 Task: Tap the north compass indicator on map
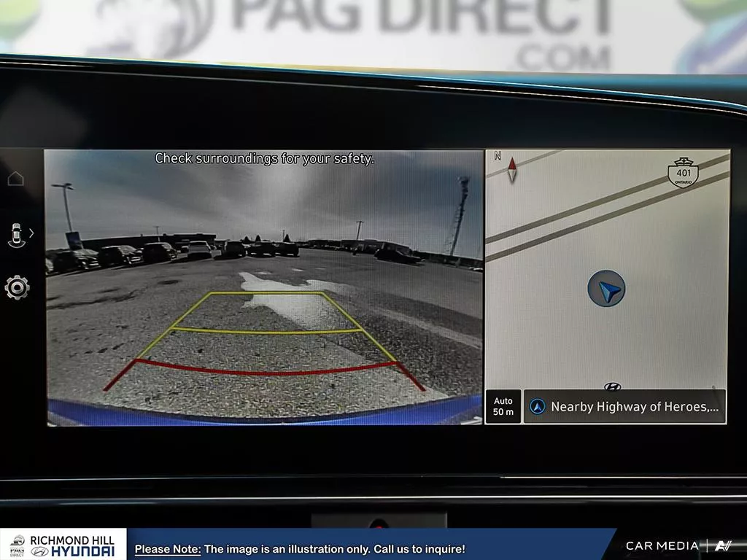pos(512,169)
